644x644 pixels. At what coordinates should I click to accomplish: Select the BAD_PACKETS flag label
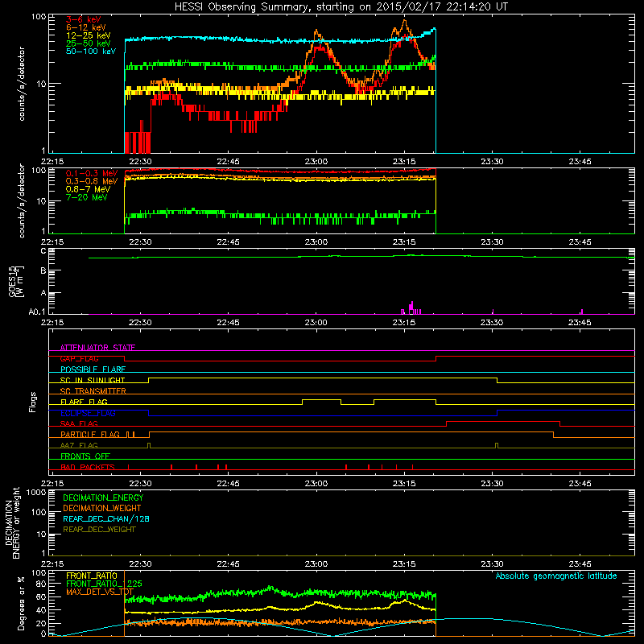tap(88, 467)
